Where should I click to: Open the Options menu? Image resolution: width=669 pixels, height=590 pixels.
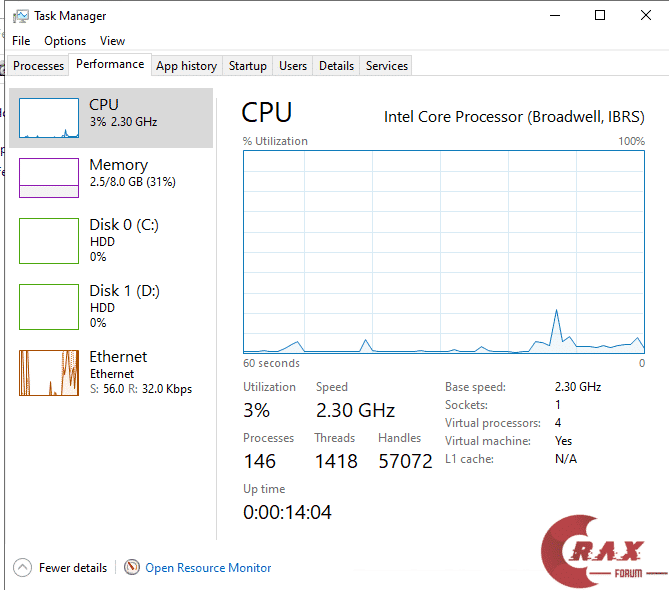(65, 41)
